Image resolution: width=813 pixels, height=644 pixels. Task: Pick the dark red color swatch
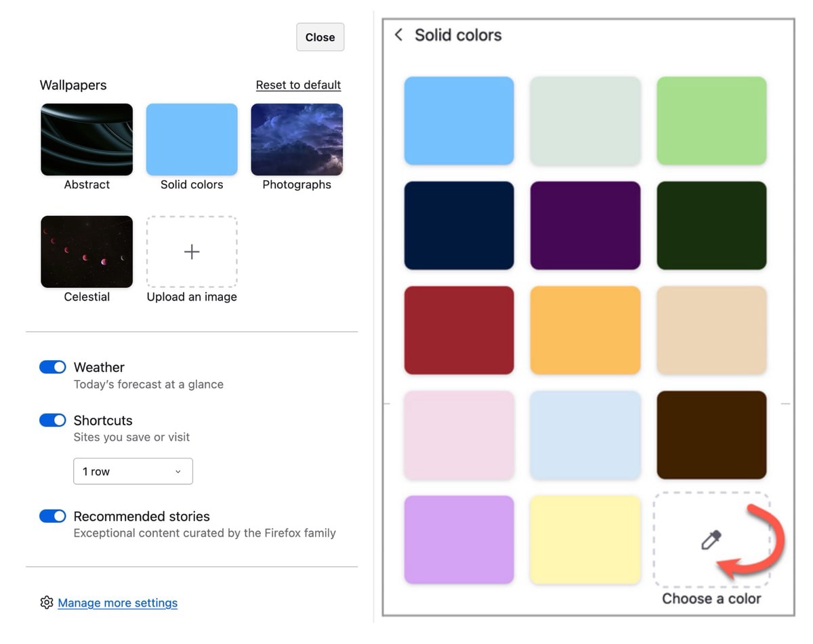[459, 330]
